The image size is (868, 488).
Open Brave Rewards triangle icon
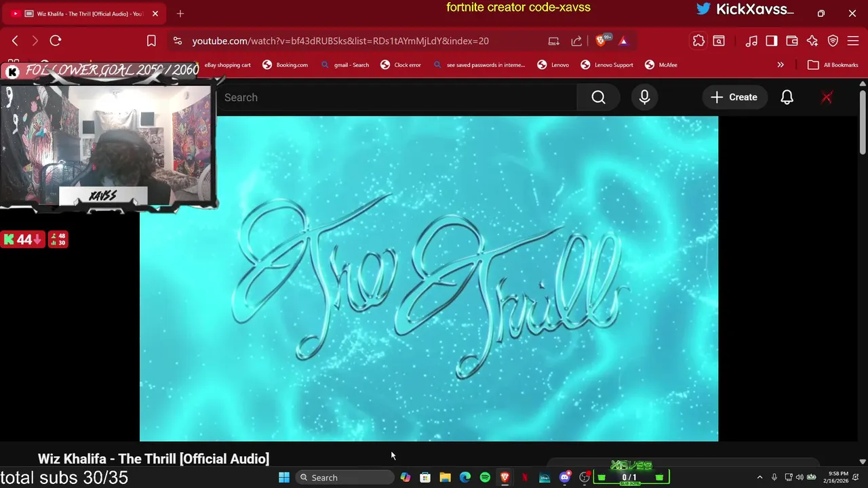pyautogui.click(x=623, y=41)
